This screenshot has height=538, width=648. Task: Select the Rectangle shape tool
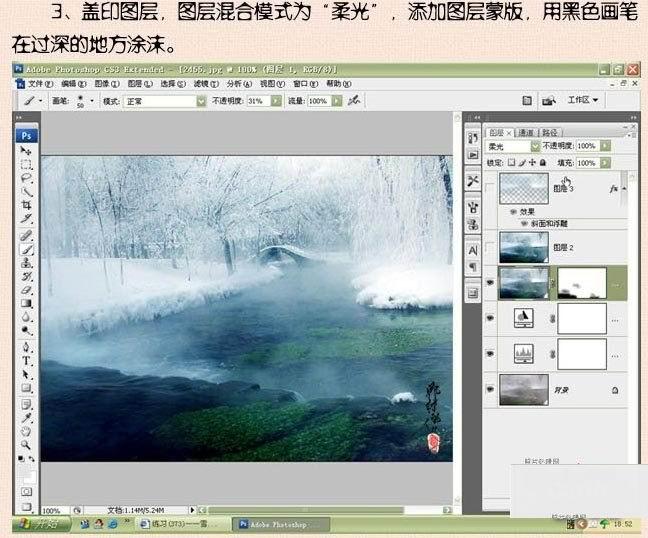coord(26,388)
